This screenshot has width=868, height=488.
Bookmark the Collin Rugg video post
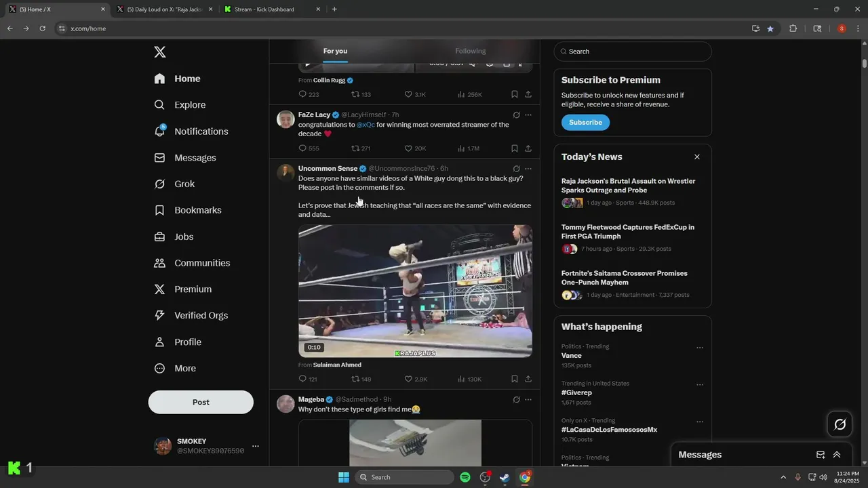click(x=515, y=94)
